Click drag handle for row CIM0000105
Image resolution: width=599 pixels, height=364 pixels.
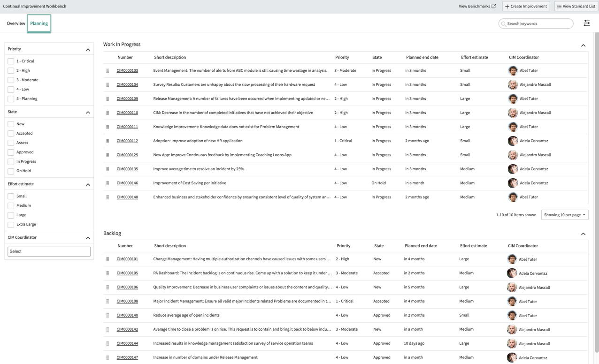point(108,273)
